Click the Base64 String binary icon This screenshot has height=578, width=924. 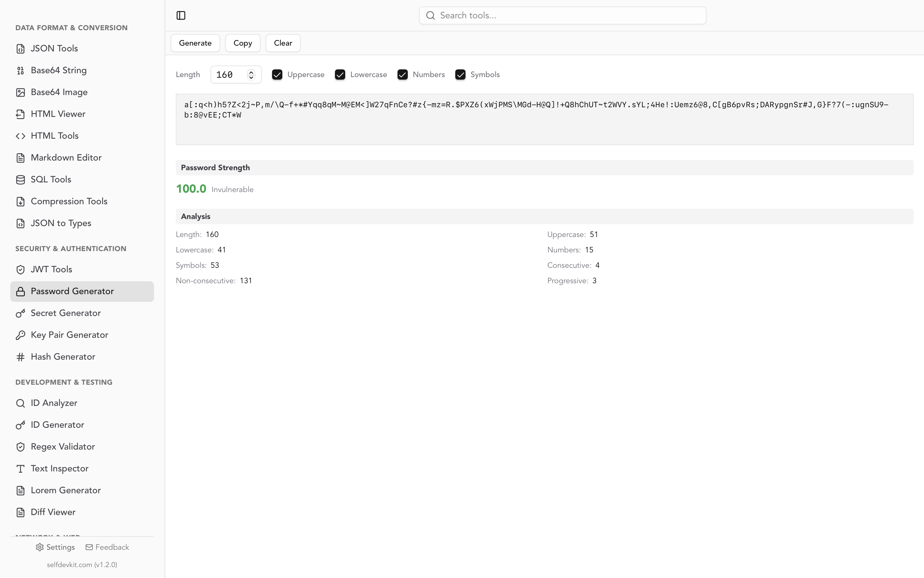[21, 70]
